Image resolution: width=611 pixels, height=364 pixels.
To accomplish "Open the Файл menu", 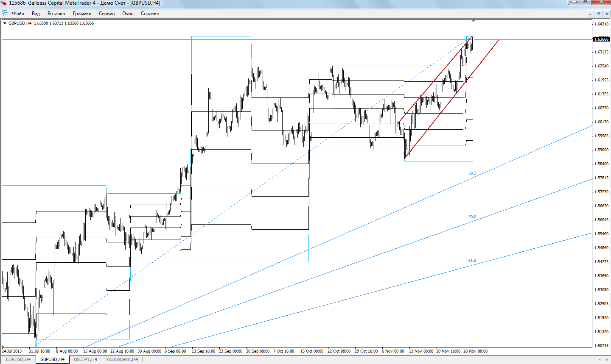I will tap(18, 14).
